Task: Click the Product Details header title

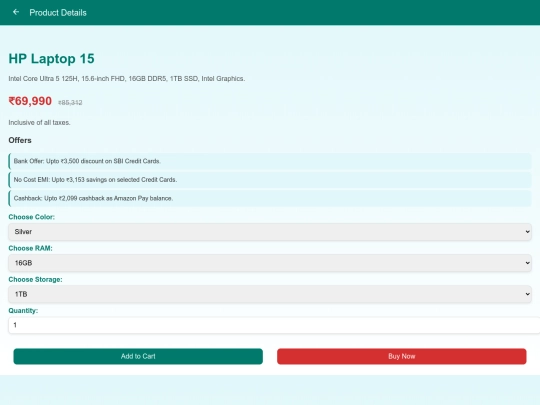Action: click(x=58, y=13)
